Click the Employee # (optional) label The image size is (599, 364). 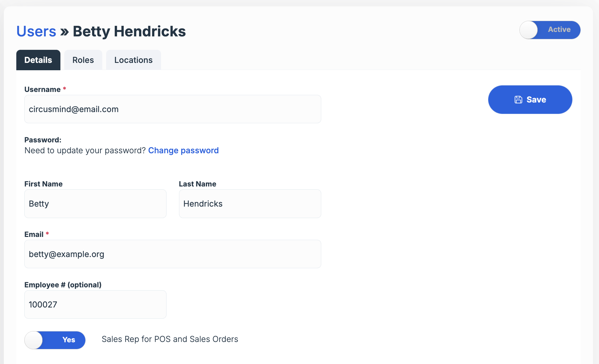coord(63,285)
